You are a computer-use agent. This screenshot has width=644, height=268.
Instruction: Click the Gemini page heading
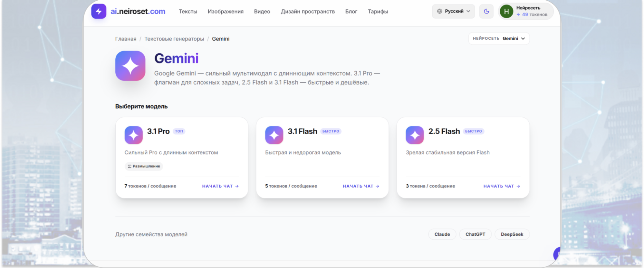pyautogui.click(x=177, y=59)
